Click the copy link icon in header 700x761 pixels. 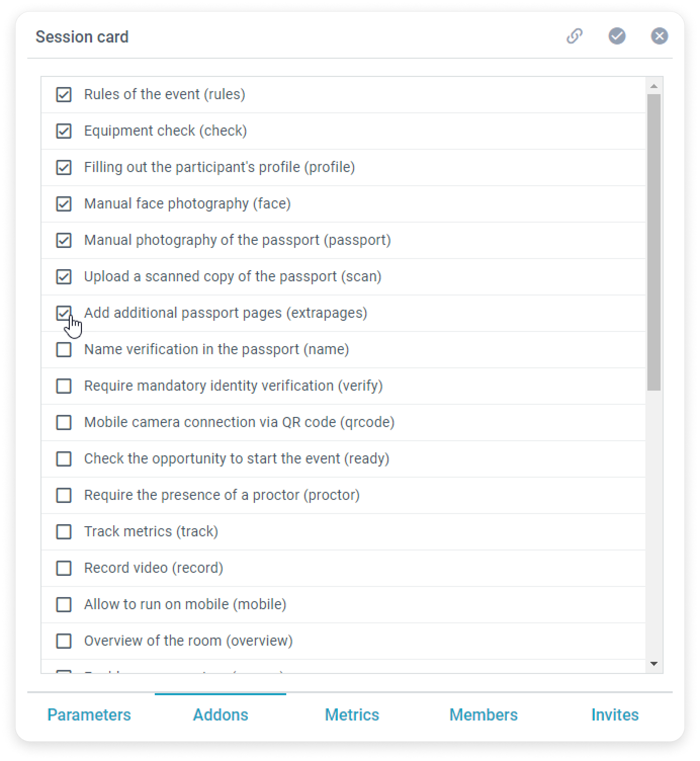(x=574, y=36)
